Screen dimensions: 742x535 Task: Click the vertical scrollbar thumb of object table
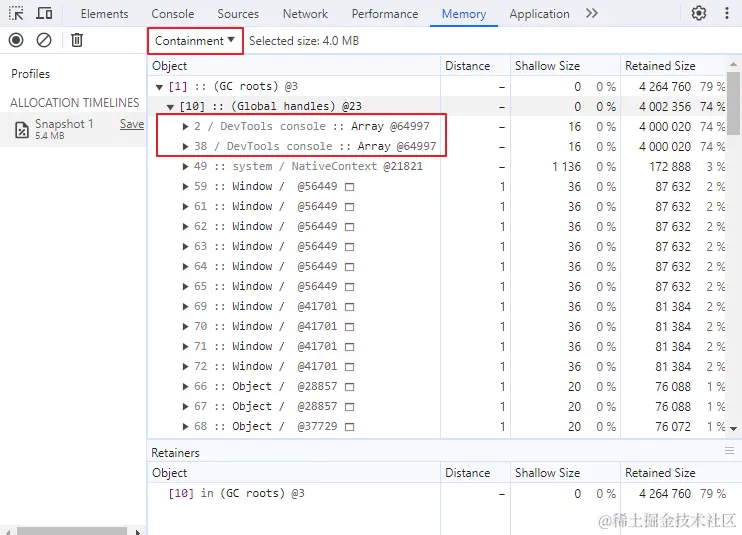(x=733, y=103)
